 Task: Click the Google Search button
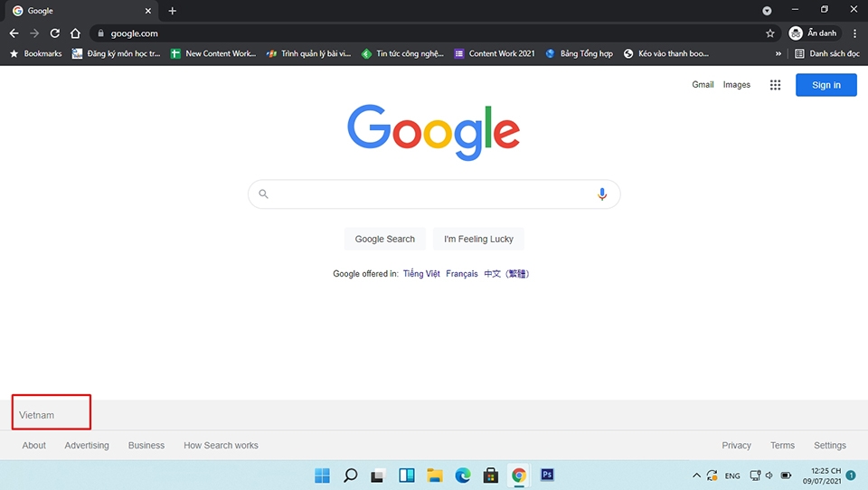tap(385, 239)
